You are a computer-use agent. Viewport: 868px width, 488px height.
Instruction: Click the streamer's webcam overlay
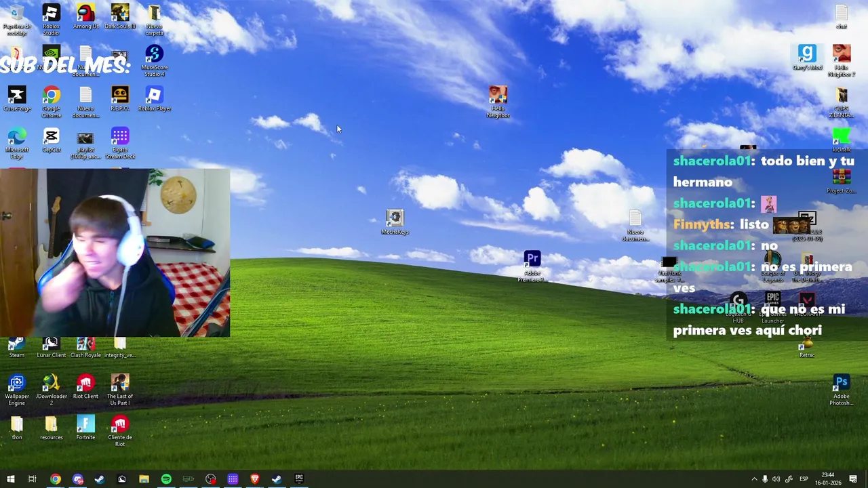[x=115, y=253]
